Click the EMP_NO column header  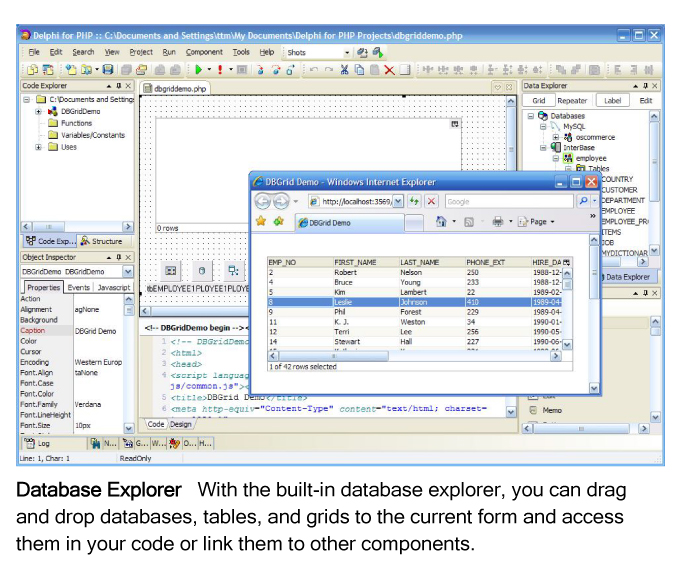tap(300, 262)
